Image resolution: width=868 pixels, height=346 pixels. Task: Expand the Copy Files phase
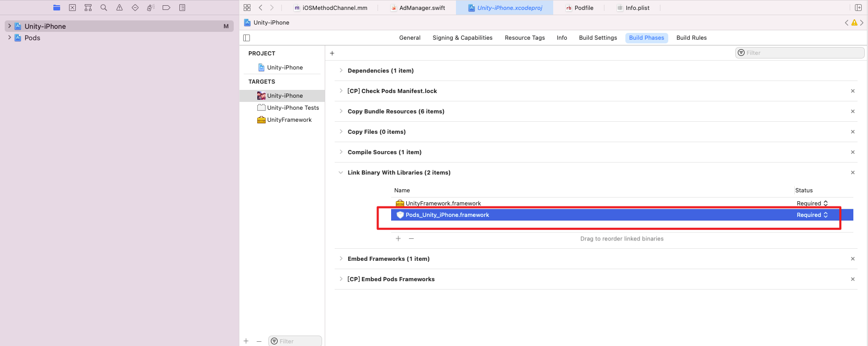341,132
